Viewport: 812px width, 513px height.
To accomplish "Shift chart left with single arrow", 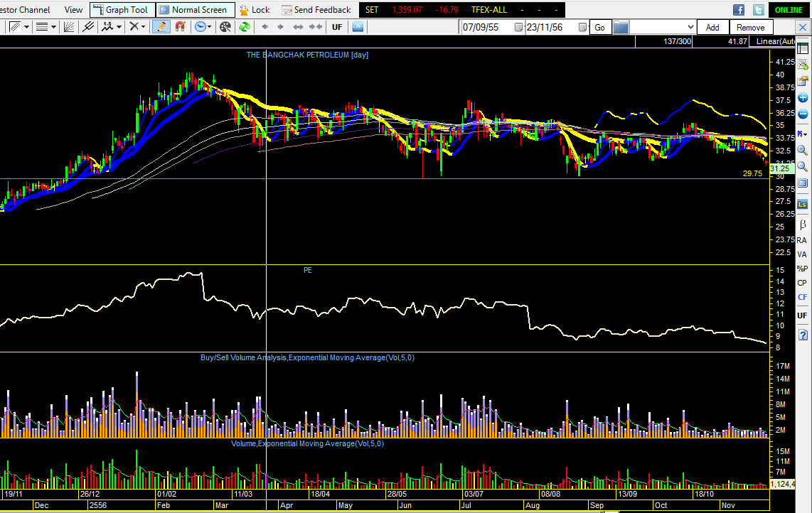I will click(265, 27).
